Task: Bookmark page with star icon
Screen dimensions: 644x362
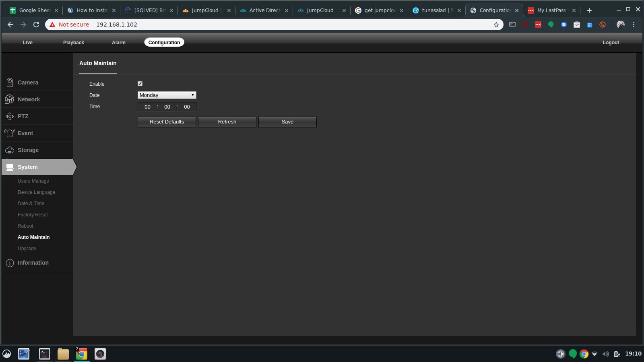Action: [496, 25]
